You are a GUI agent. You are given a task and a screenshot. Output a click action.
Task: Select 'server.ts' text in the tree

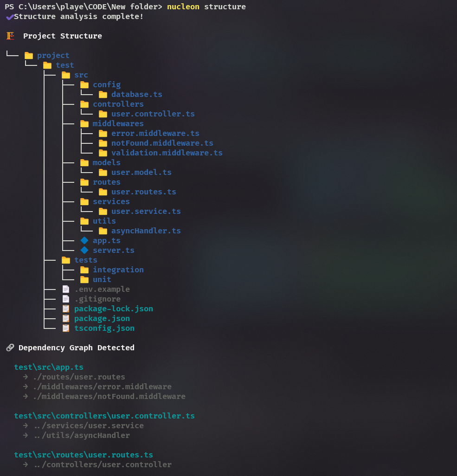[114, 250]
